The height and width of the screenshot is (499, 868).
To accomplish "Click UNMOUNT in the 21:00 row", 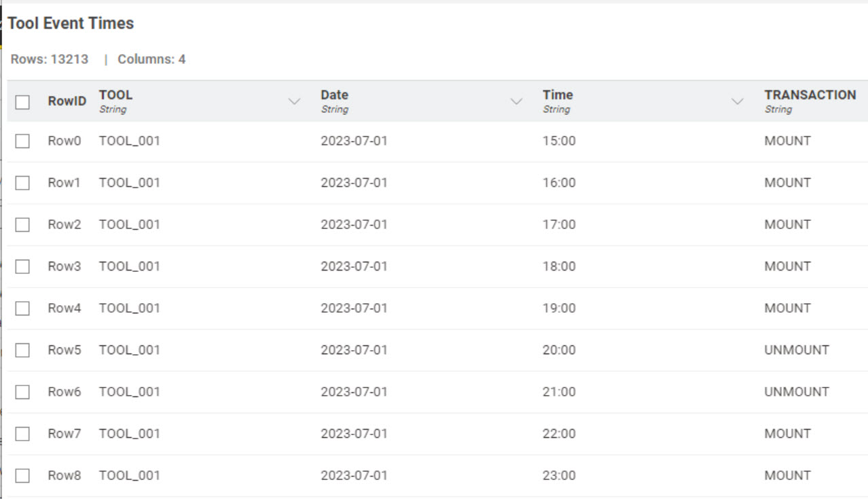I will coord(797,392).
